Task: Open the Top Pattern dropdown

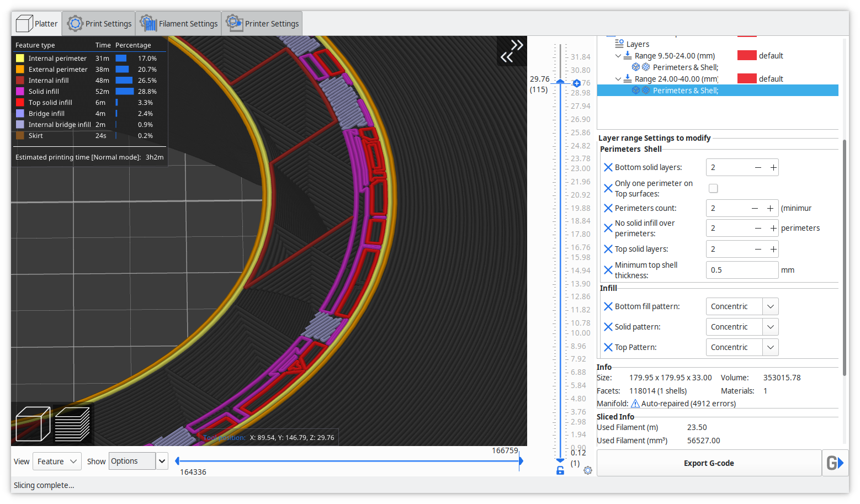Action: pyautogui.click(x=770, y=347)
